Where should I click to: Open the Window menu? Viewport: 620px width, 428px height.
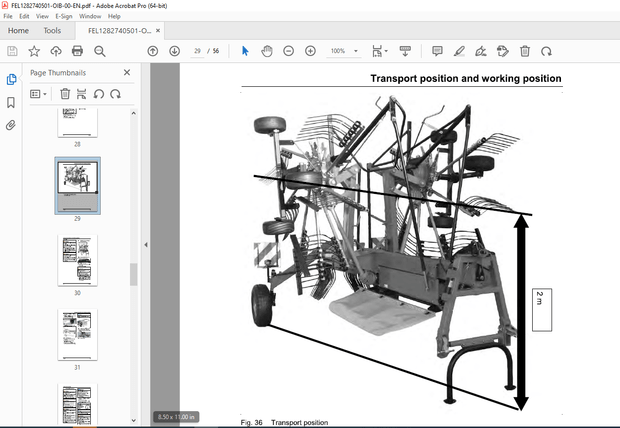90,16
